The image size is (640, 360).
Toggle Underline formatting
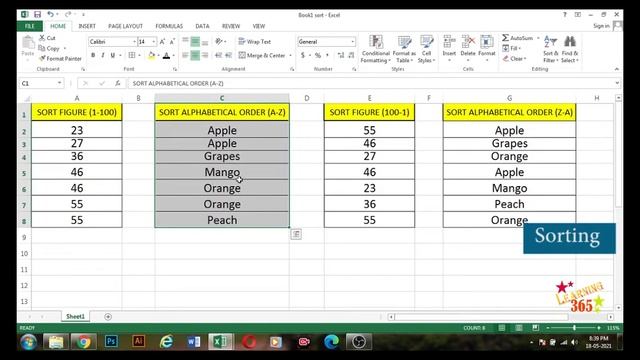click(x=113, y=55)
